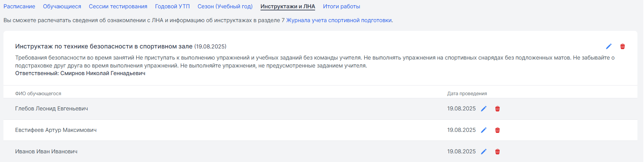Select student name Евстифеев Артур Максимович
The height and width of the screenshot is (162, 644).
(56, 130)
